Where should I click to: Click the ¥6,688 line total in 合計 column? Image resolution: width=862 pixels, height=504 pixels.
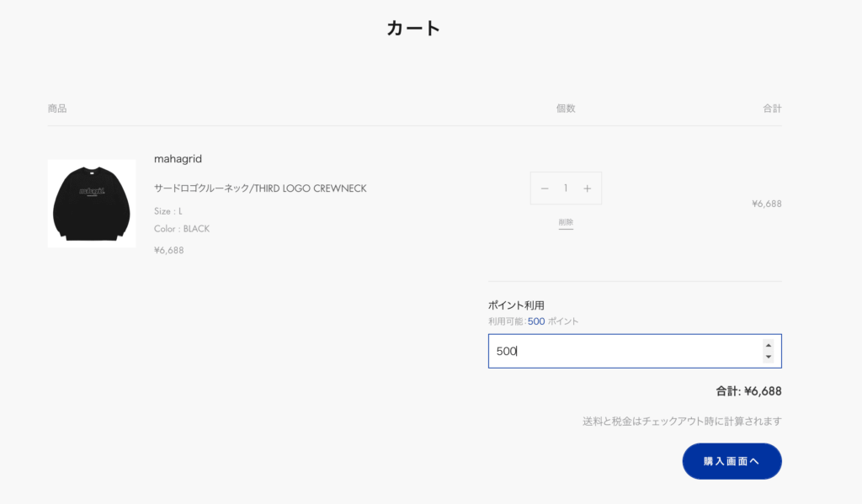click(766, 204)
